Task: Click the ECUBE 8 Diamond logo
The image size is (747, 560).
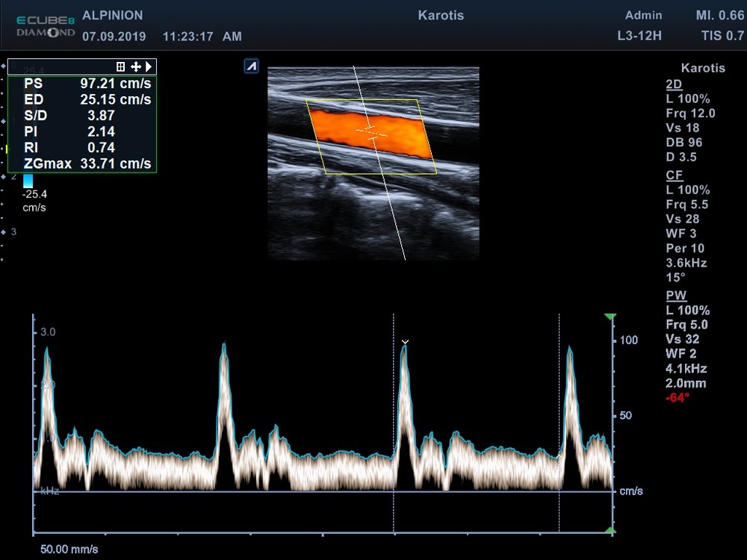Action: tap(46, 26)
